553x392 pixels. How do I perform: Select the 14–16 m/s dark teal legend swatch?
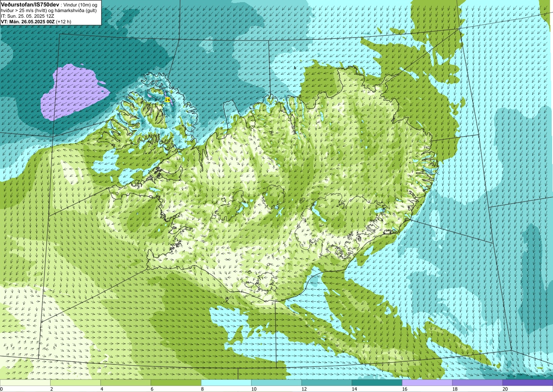point(377,383)
